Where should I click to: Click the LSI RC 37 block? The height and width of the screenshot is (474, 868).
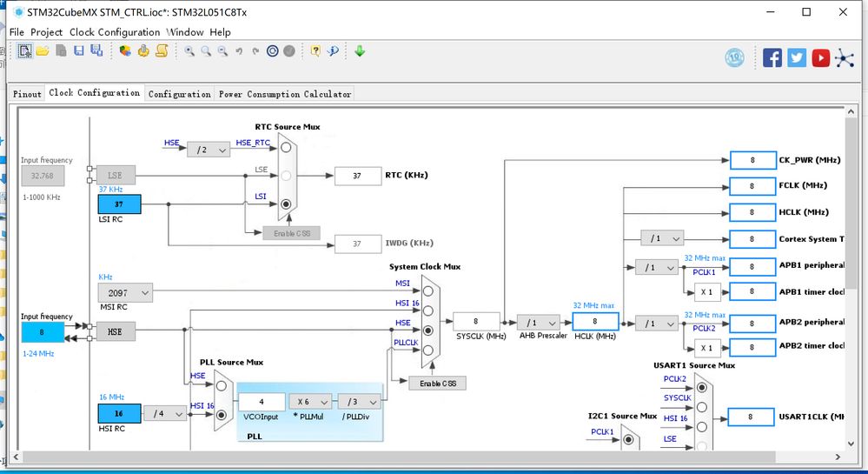coord(120,204)
